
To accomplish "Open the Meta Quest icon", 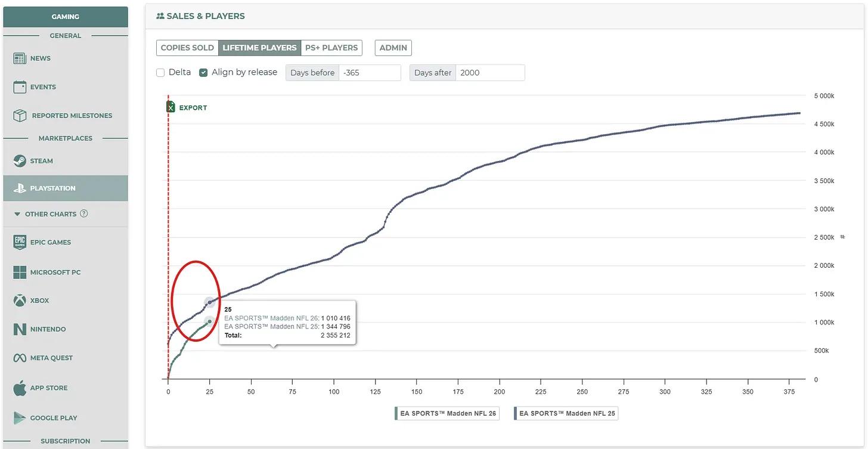I will (x=20, y=358).
